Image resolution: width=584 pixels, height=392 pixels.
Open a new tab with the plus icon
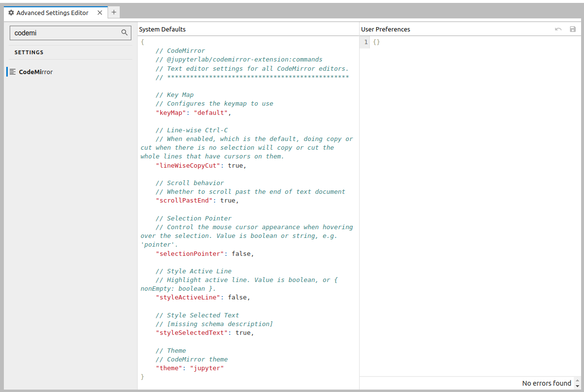click(x=113, y=12)
